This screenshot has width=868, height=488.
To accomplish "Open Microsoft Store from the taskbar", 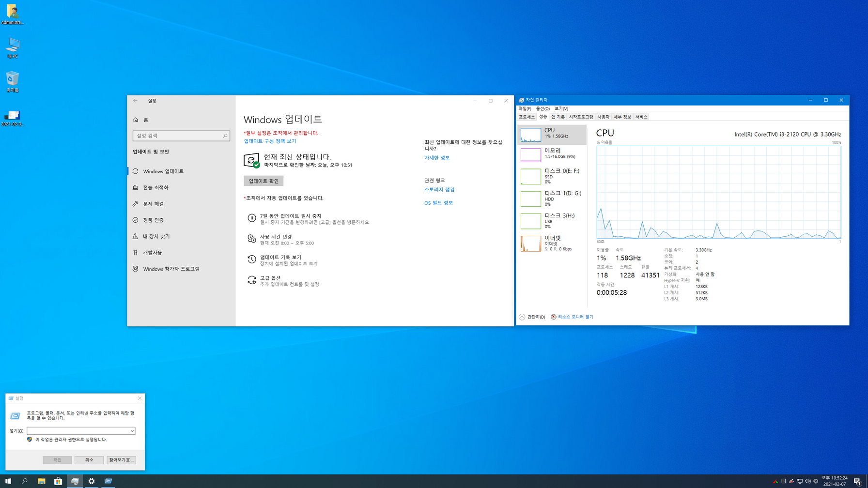I will (58, 481).
